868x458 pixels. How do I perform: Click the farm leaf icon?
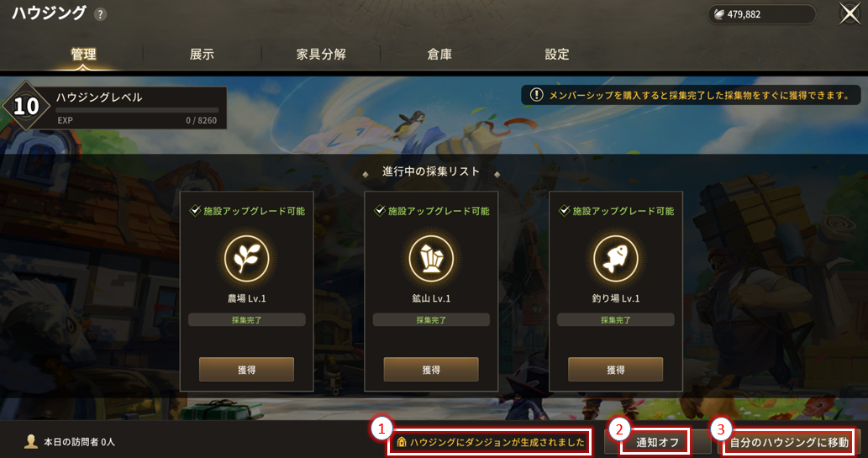[x=246, y=259]
